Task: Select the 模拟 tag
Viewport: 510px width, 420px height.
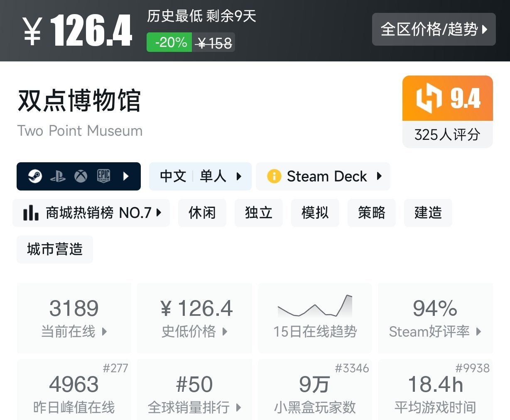Action: click(315, 213)
